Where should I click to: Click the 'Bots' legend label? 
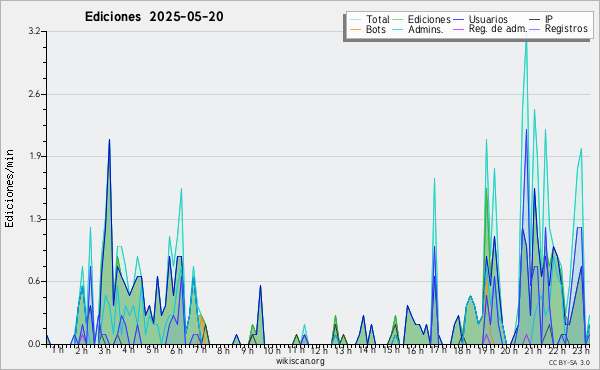pos(375,29)
